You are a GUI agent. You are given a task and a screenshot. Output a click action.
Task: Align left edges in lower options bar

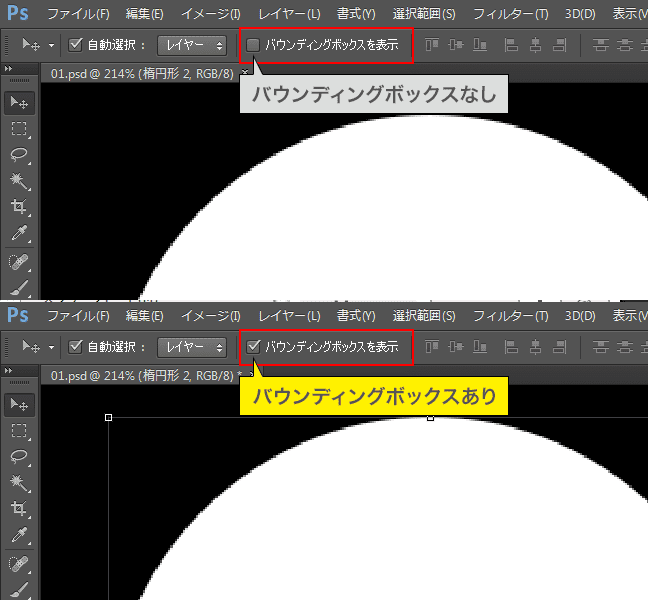(511, 347)
